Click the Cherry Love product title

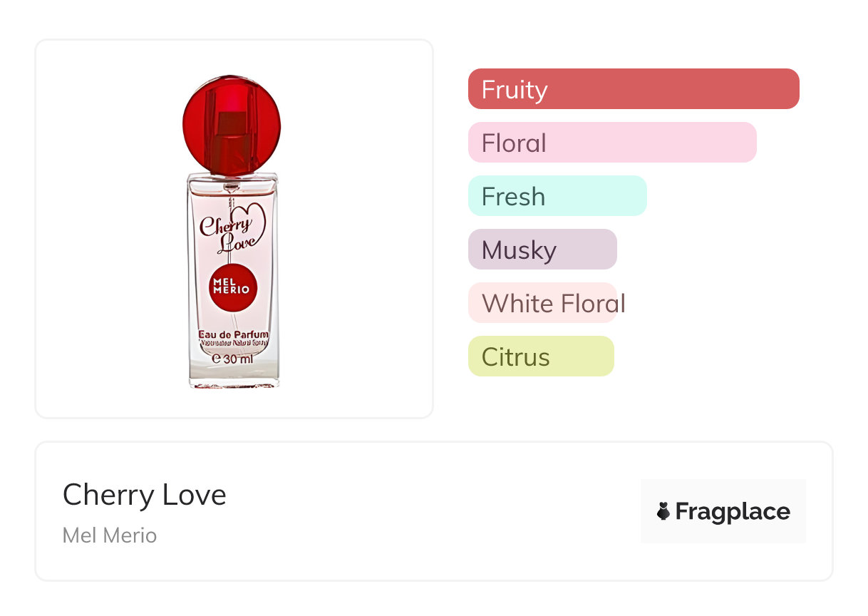coord(145,495)
